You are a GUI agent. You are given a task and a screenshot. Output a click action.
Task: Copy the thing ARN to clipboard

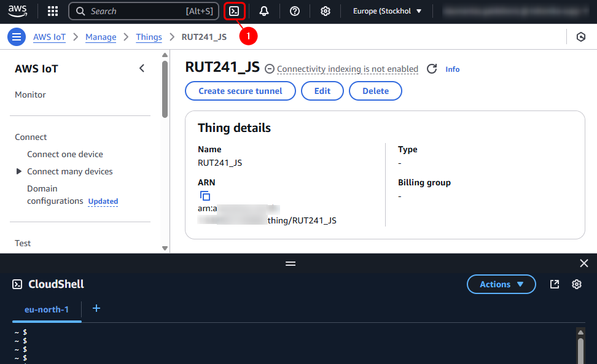205,196
